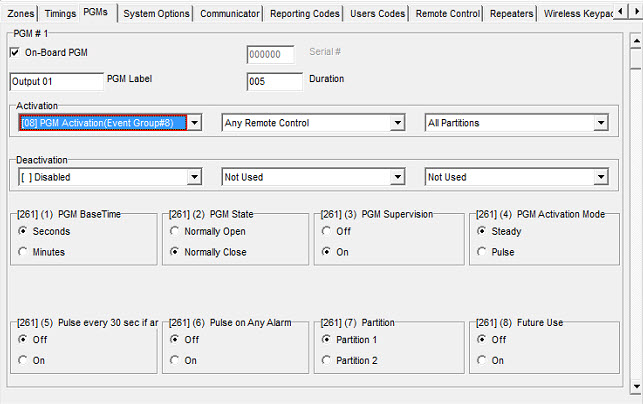643x404 pixels.
Task: Click the Duration input field
Action: (274, 81)
